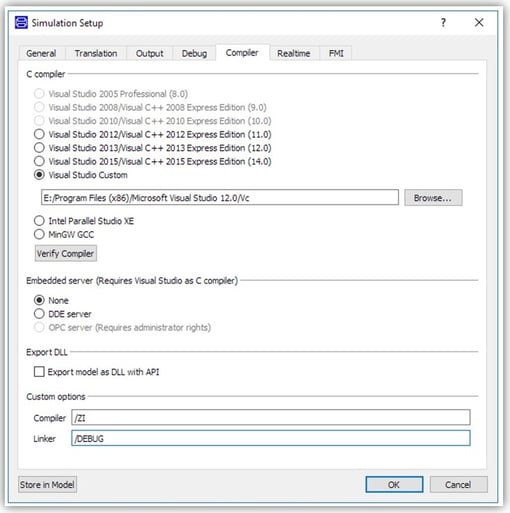This screenshot has height=513, width=510.
Task: Click the Embedded server section heading
Action: [x=132, y=281]
